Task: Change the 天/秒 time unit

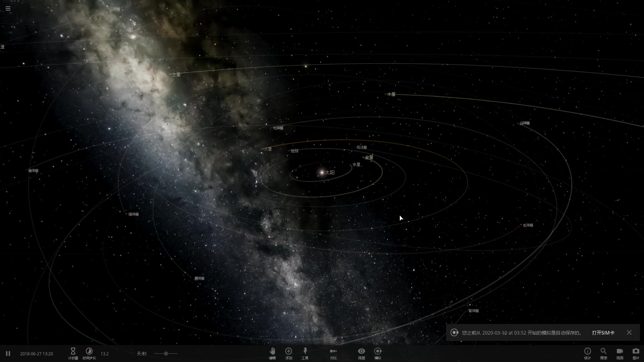Action: pos(142,354)
